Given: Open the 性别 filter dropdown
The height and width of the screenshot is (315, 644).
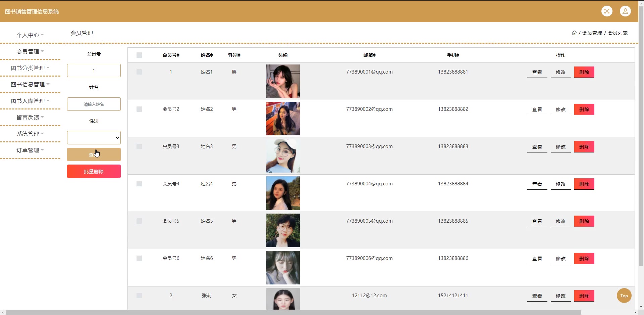Looking at the screenshot, I should tap(94, 138).
